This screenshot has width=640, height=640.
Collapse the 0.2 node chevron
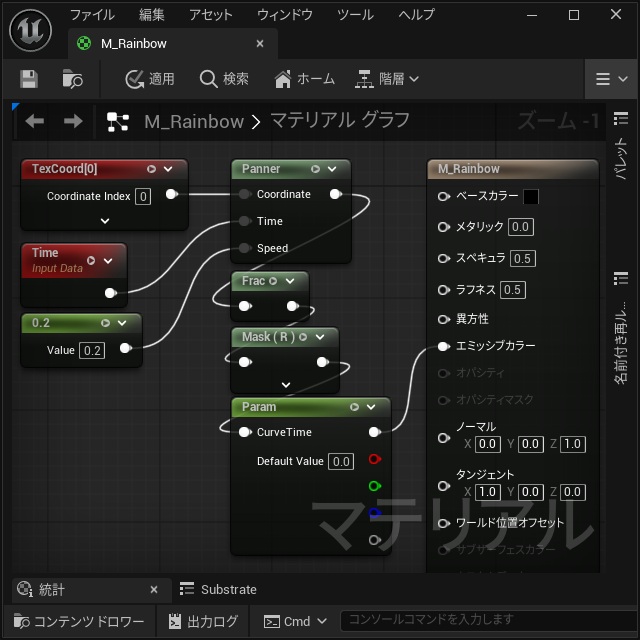coord(122,323)
